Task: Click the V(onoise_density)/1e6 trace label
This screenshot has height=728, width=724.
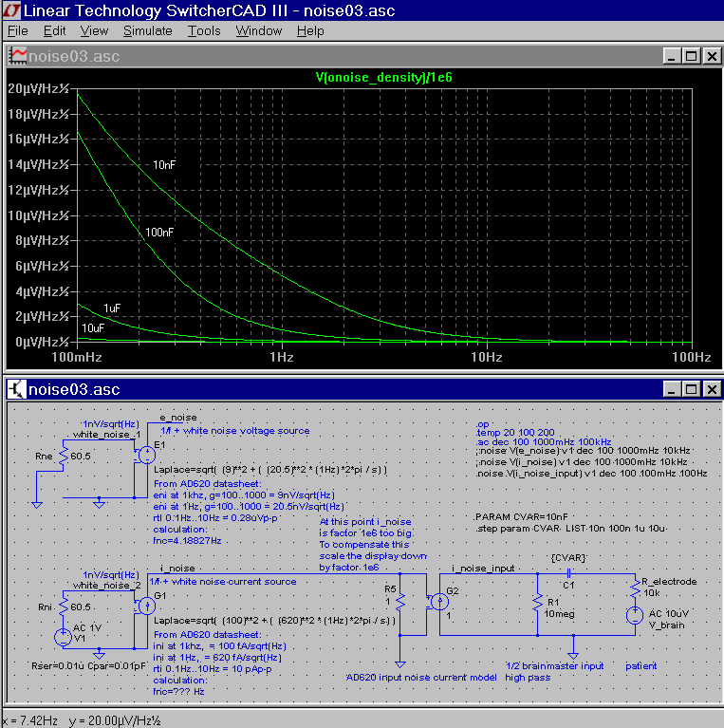Action: [383, 76]
